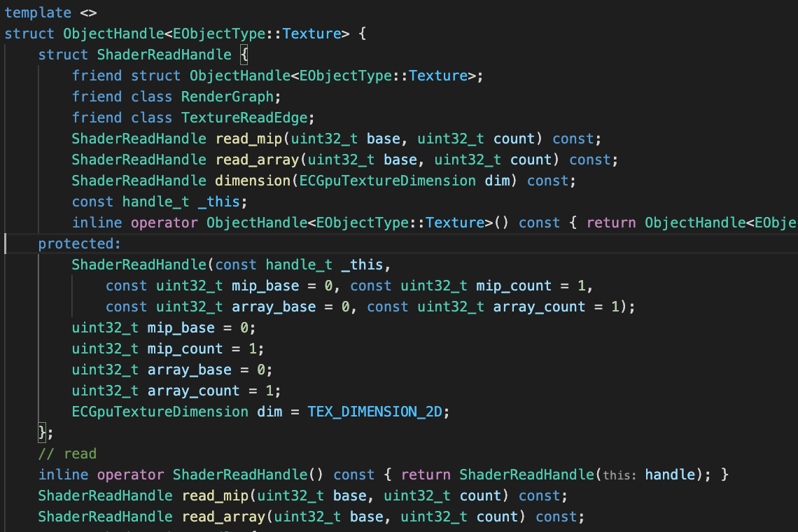Screen dimensions: 798x532
Task: Click the template keyword on the first line
Action: [37, 13]
